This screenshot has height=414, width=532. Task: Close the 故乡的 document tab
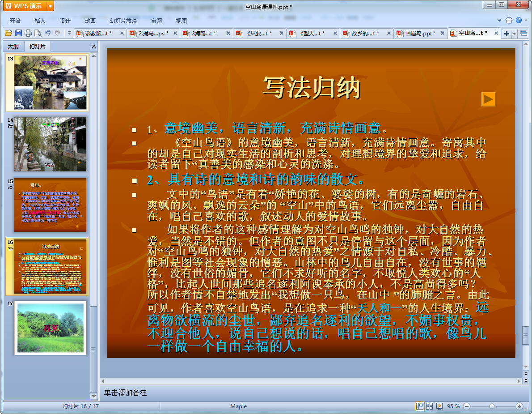point(389,33)
